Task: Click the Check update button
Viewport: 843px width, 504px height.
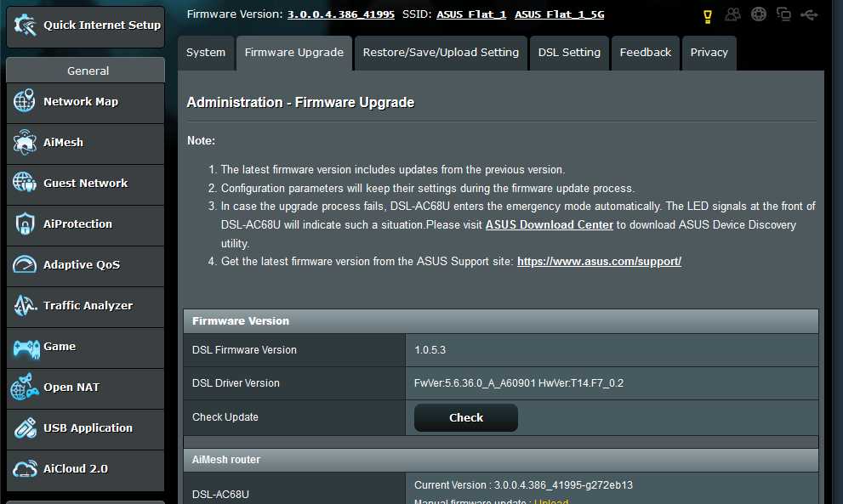Action: (466, 417)
